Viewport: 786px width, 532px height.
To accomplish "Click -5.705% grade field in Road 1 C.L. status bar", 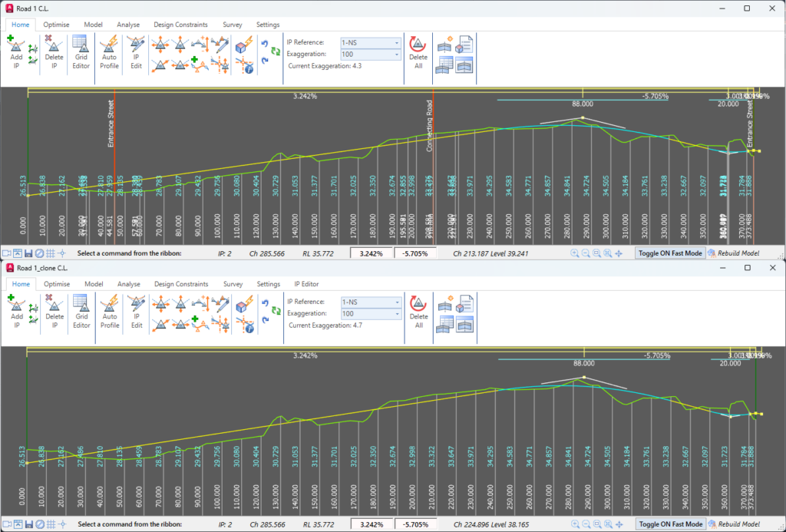I will (414, 253).
